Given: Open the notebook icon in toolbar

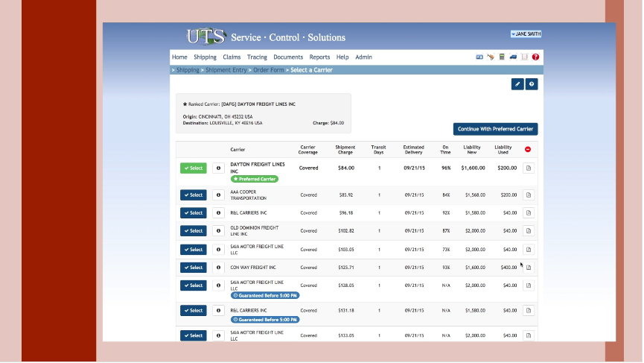Looking at the screenshot, I should [524, 57].
